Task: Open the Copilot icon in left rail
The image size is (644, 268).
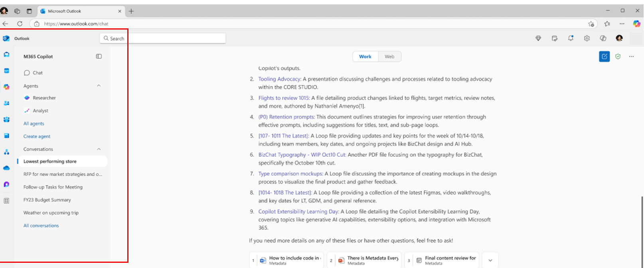Action: coord(6,87)
